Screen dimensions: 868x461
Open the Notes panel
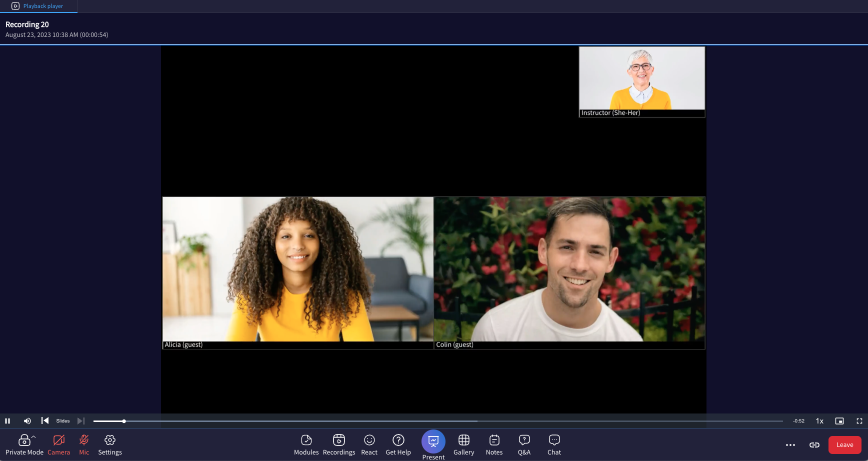click(494, 444)
